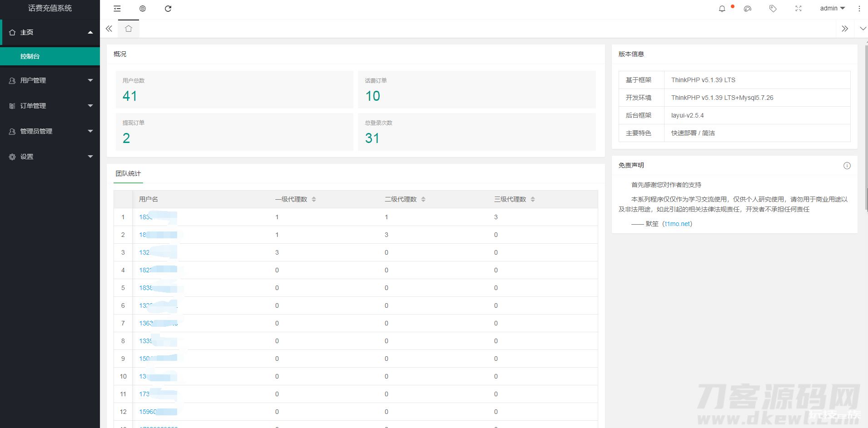The image size is (868, 428).
Task: Sort by 一级代理数 column
Action: (x=314, y=199)
